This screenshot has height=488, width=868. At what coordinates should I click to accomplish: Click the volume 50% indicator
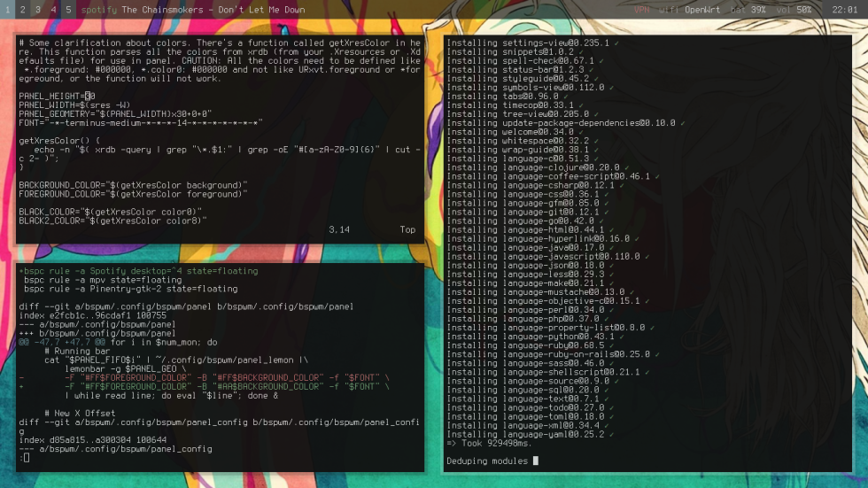[x=794, y=10]
